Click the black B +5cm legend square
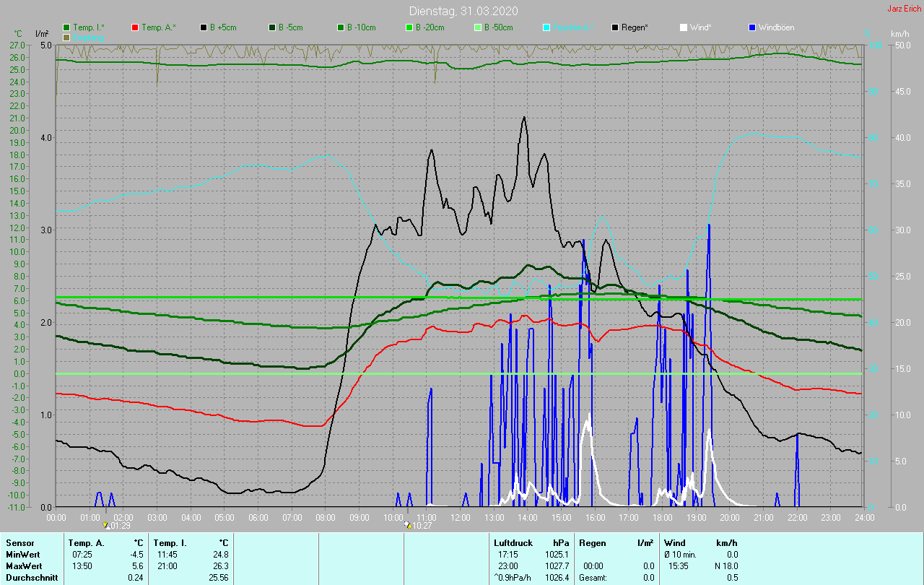Image resolution: width=924 pixels, height=585 pixels. (204, 27)
